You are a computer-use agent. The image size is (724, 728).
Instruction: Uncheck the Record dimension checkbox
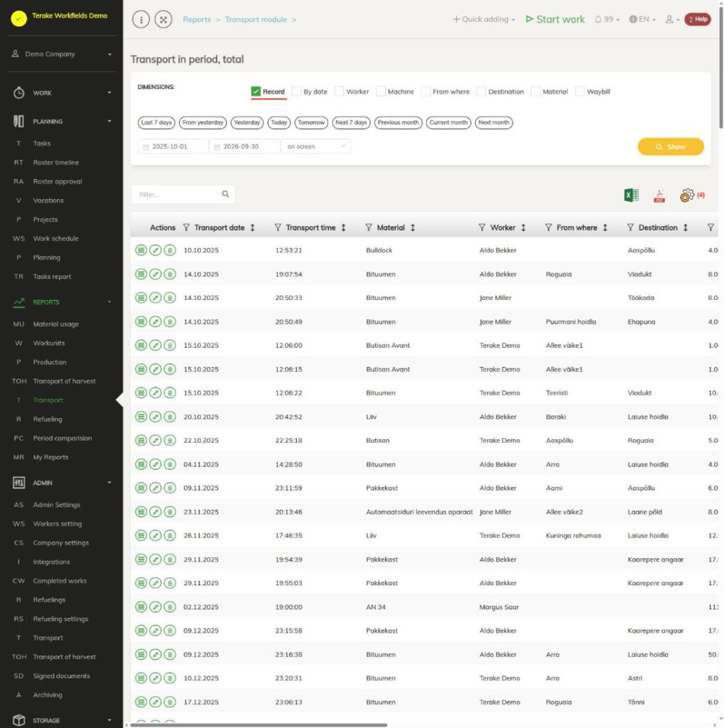coord(256,92)
